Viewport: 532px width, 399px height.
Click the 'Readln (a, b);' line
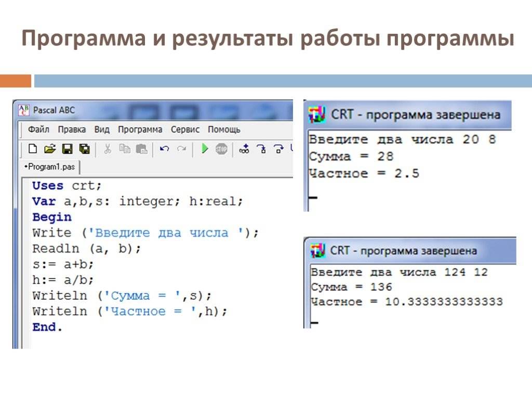tap(86, 249)
